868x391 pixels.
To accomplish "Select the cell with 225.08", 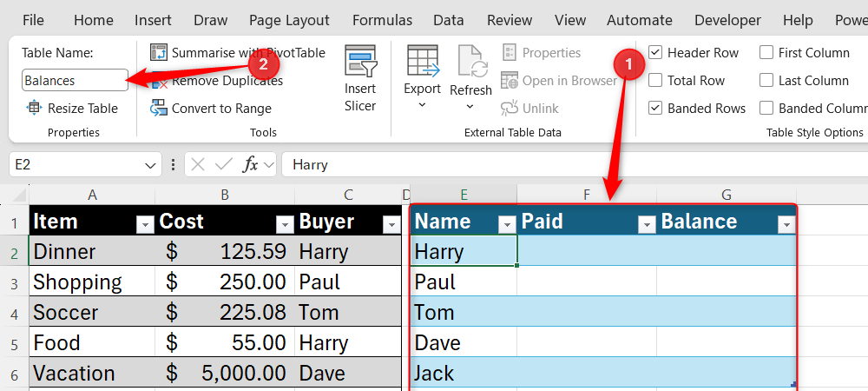I will [x=225, y=312].
